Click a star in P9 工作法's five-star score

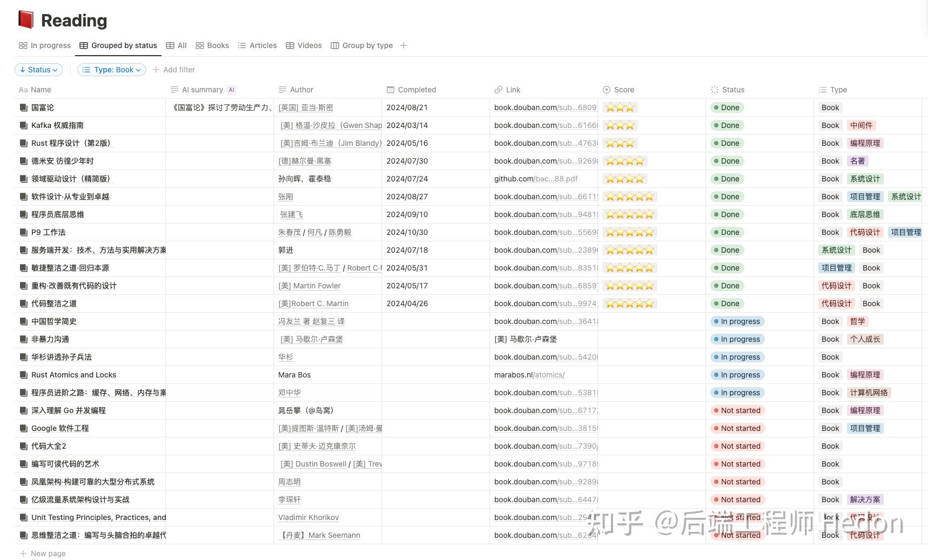(629, 232)
